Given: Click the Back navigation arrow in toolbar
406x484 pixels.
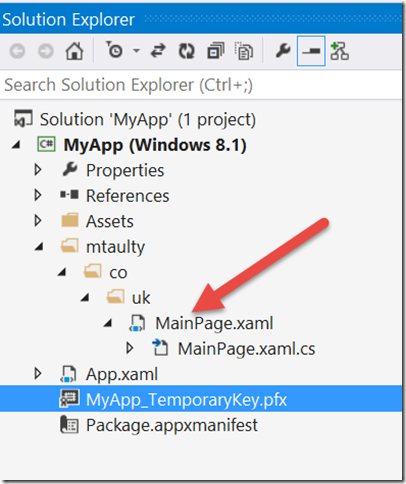Looking at the screenshot, I should point(17,51).
